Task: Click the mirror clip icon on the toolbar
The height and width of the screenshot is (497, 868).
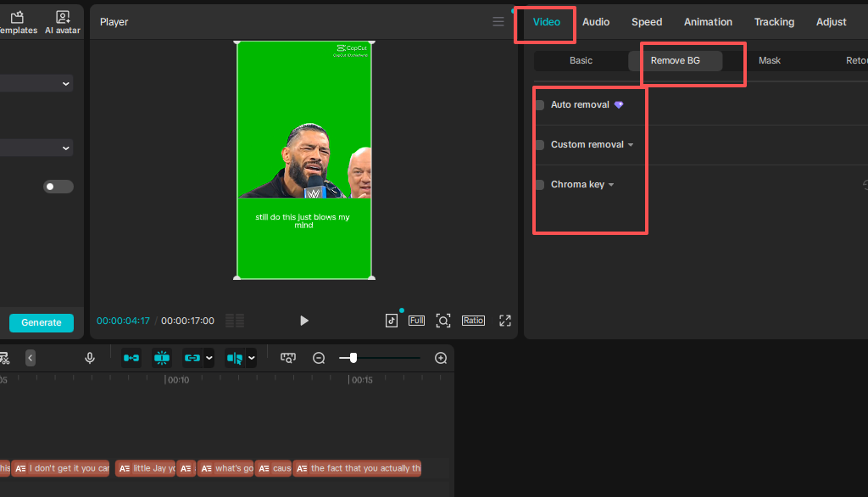Action: point(235,357)
